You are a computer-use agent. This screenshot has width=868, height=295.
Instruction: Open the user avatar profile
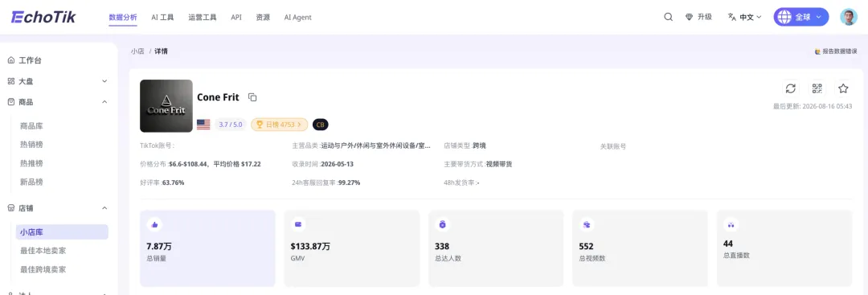pyautogui.click(x=849, y=17)
